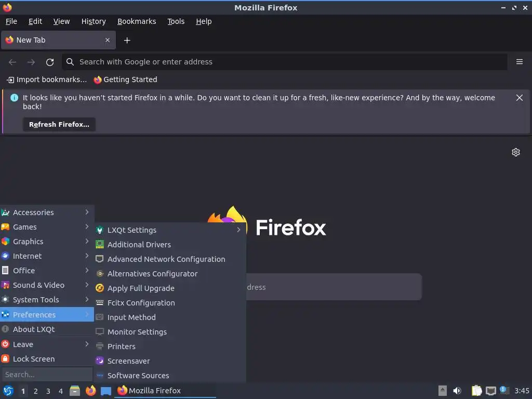
Task: Close the New Tab tab
Action: coord(108,40)
